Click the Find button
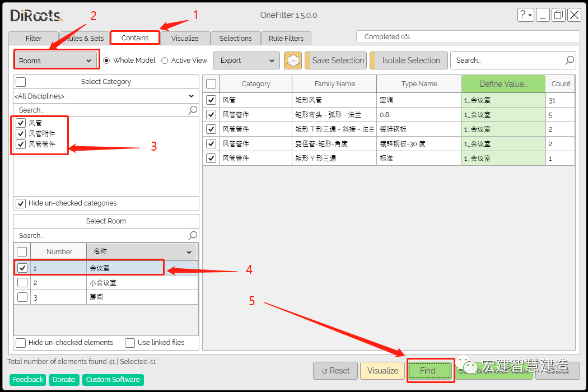This screenshot has width=588, height=392. [x=430, y=371]
